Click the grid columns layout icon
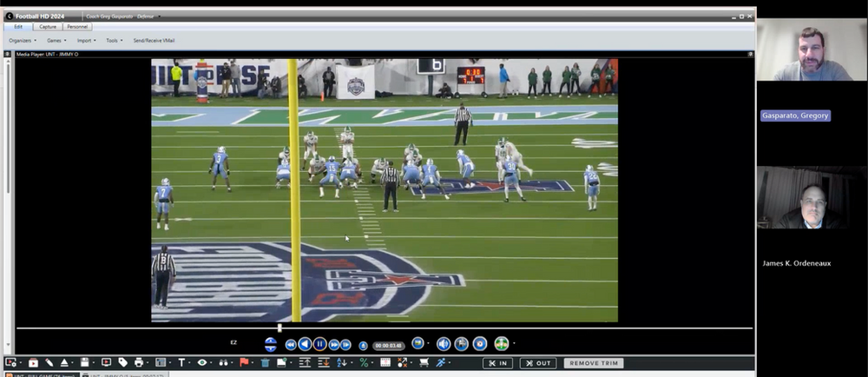Viewport: 868px width, 377px height. tap(161, 362)
